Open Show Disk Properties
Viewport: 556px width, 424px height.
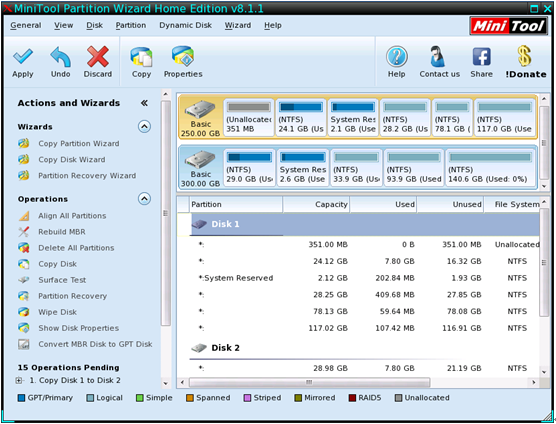click(x=78, y=328)
